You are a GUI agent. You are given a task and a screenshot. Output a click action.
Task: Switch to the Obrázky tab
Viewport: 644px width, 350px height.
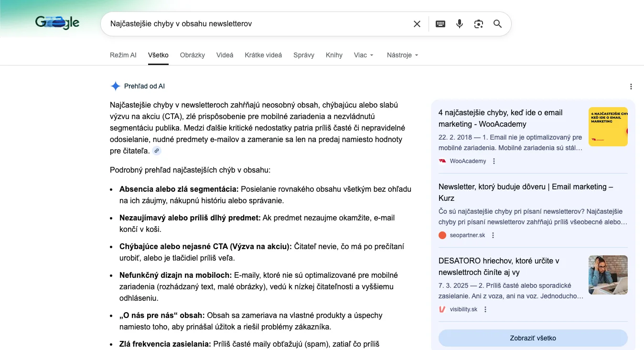[193, 55]
